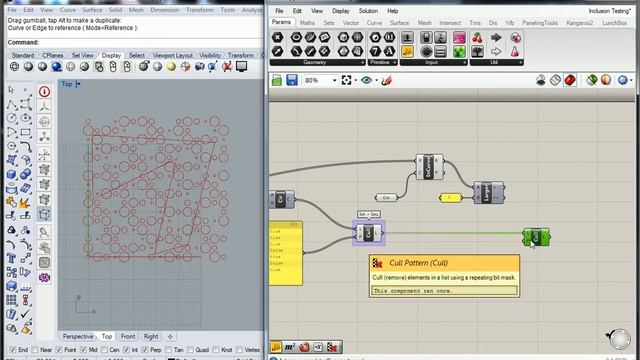
Task: Click the red circled info icon in Rhino sidebar
Action: pos(44,91)
